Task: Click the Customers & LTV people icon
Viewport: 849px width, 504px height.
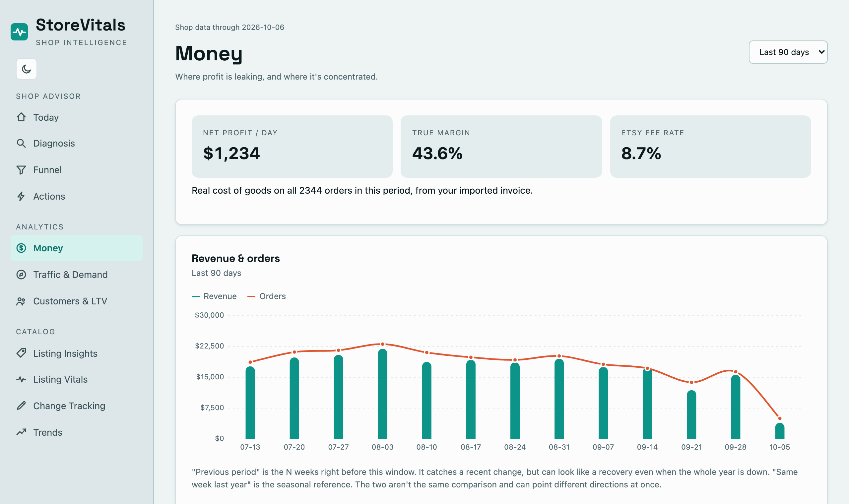Action: [x=21, y=301]
